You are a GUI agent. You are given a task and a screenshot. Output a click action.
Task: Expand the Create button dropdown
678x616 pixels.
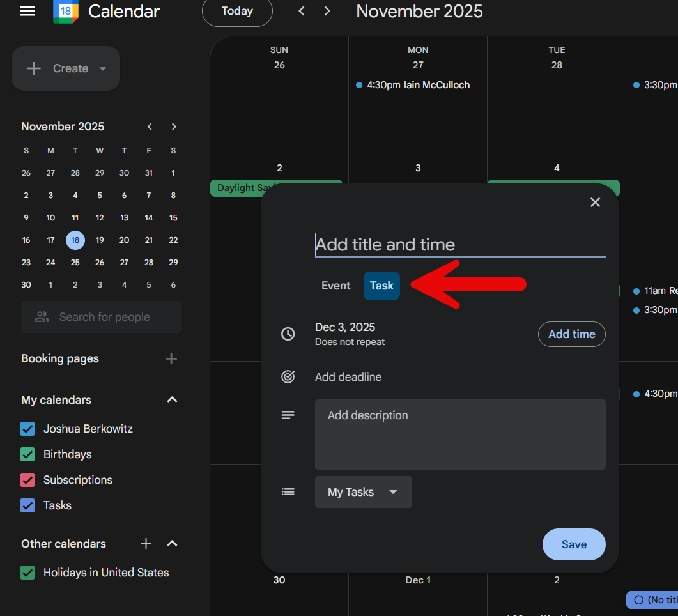[x=102, y=69]
